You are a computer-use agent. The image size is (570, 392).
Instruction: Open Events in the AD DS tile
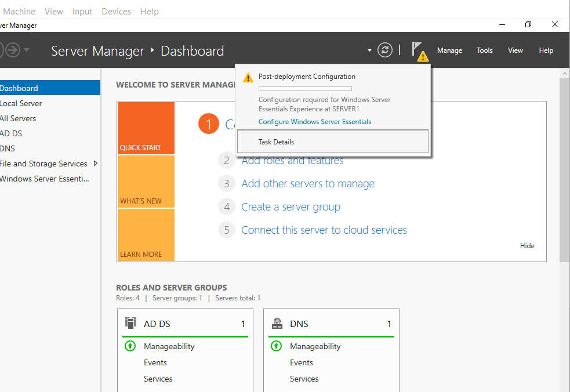[155, 362]
